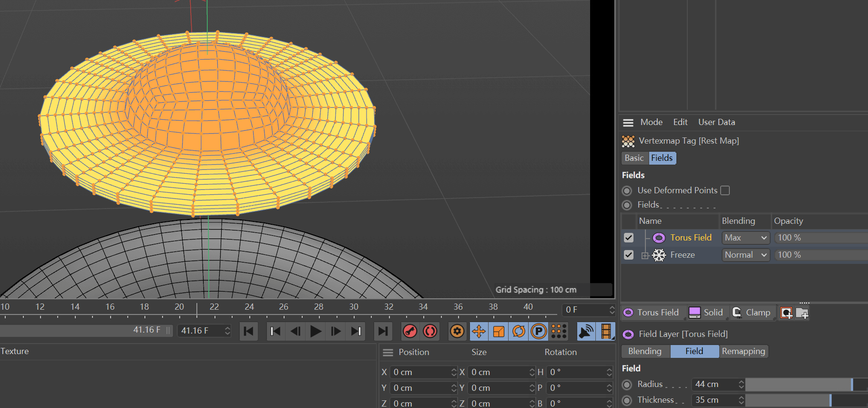The width and height of the screenshot is (868, 408).
Task: Open the Mode menu
Action: tap(651, 122)
